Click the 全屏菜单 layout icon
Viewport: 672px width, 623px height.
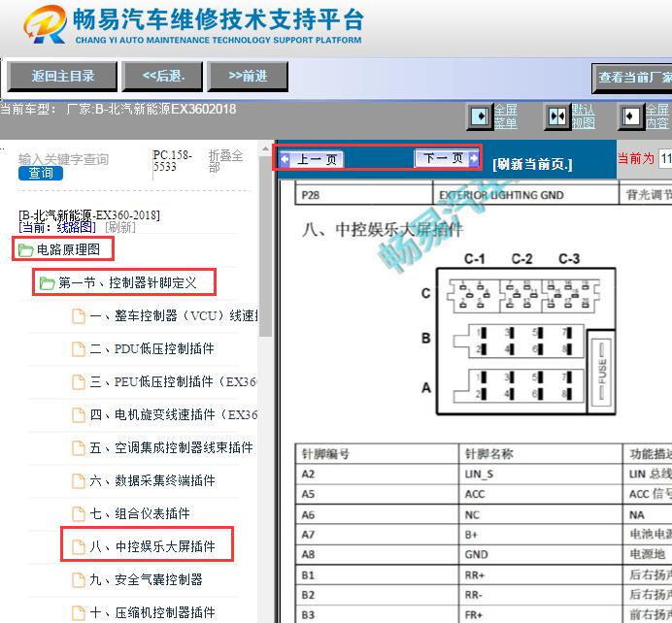(x=479, y=116)
